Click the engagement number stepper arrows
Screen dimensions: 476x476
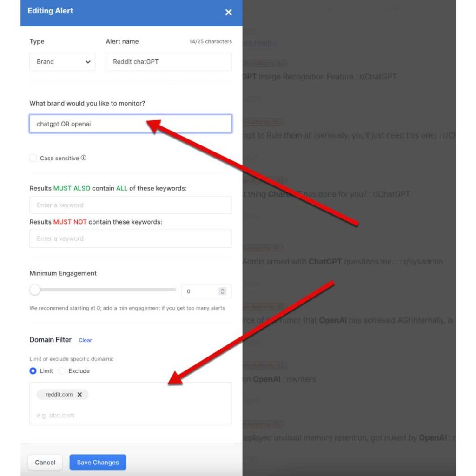pyautogui.click(x=222, y=291)
